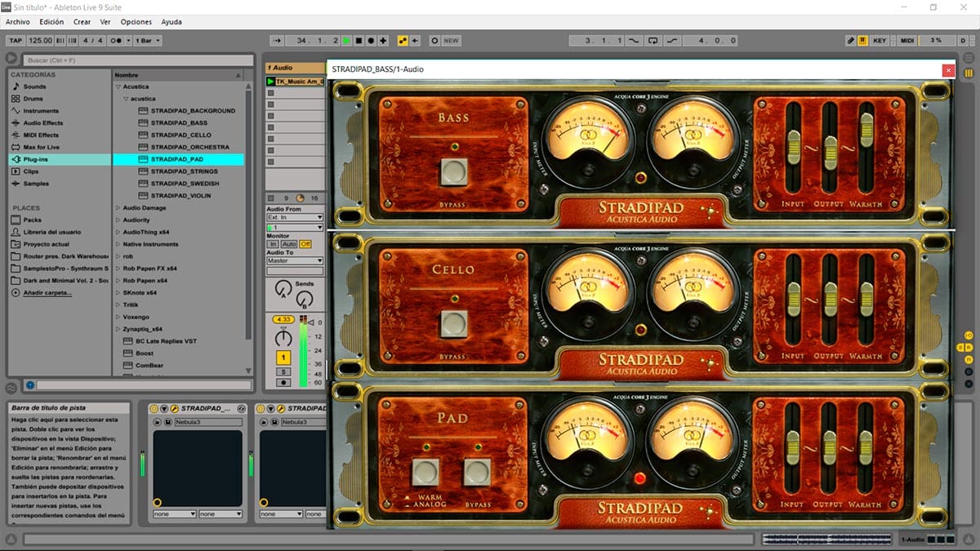Toggle the Loop switch in transport
The image size is (980, 551).
coord(653,40)
